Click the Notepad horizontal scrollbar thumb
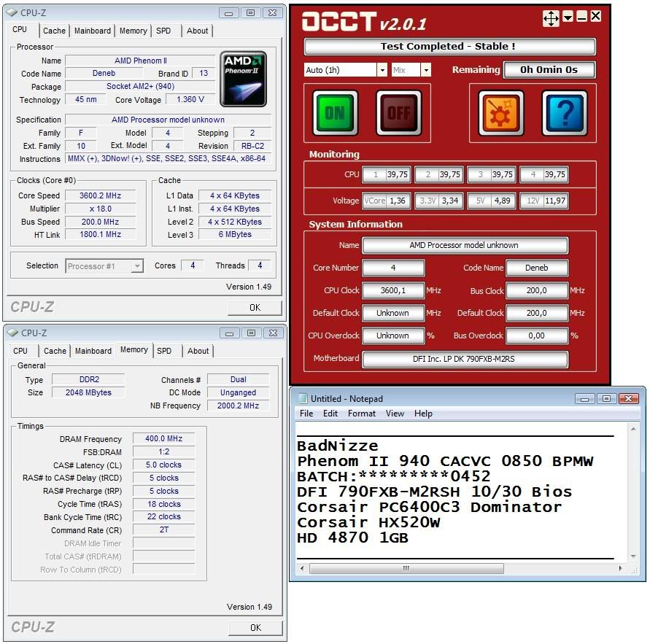 tap(406, 568)
